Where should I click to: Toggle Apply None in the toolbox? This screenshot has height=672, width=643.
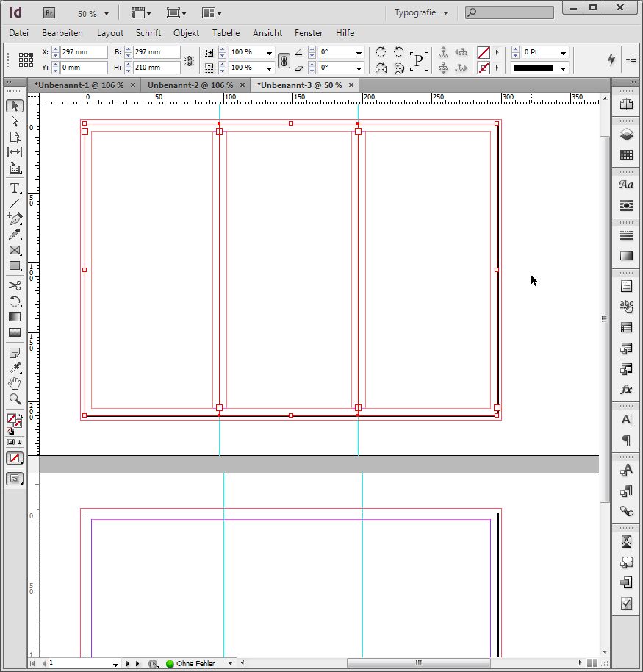[x=15, y=458]
